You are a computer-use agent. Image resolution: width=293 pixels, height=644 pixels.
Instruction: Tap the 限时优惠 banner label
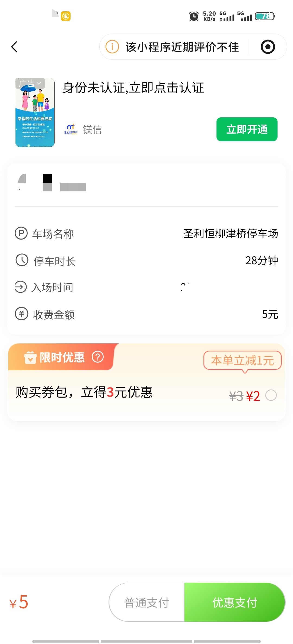(62, 357)
